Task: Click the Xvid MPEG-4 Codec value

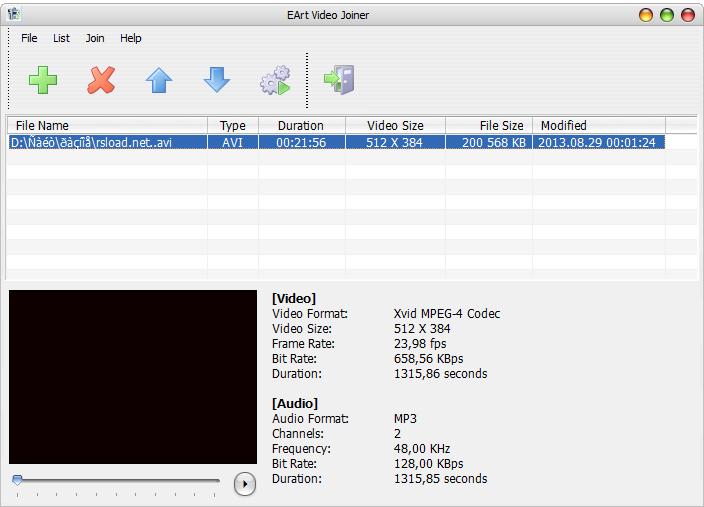Action: pyautogui.click(x=447, y=313)
